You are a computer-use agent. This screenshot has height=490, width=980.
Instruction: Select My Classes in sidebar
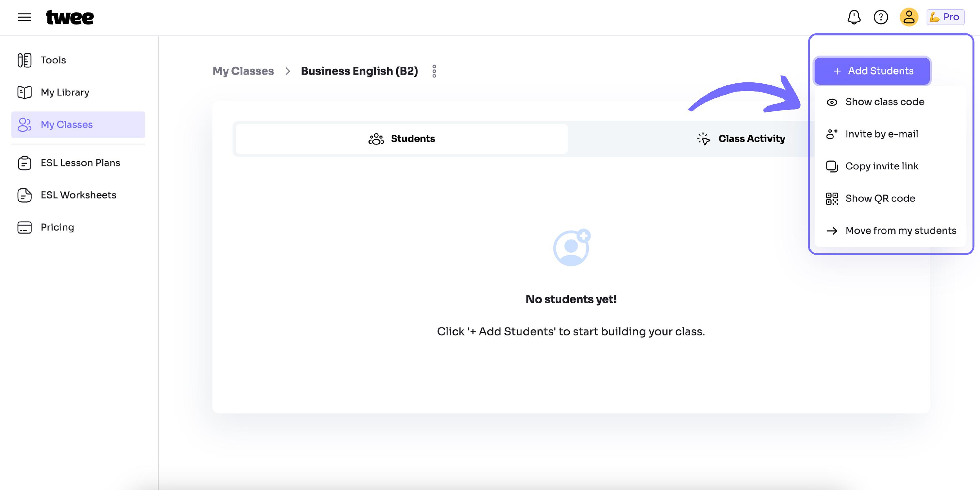click(78, 125)
